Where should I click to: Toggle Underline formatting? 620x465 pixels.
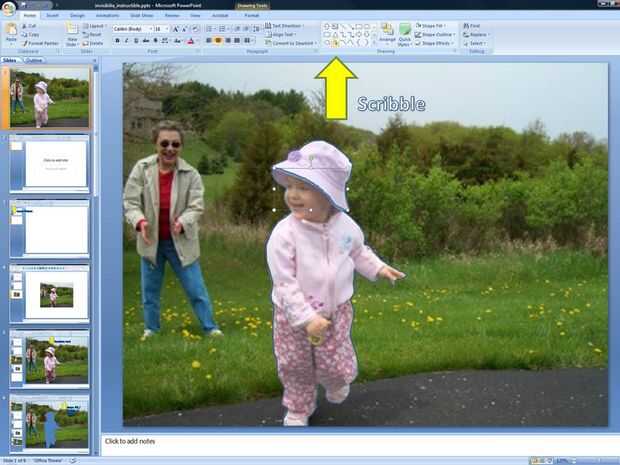[136, 40]
